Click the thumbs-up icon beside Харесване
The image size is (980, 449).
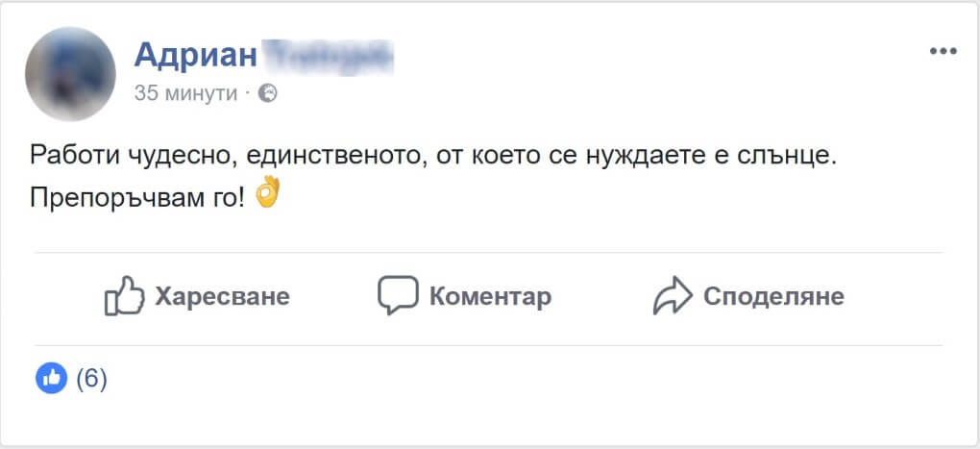(124, 295)
